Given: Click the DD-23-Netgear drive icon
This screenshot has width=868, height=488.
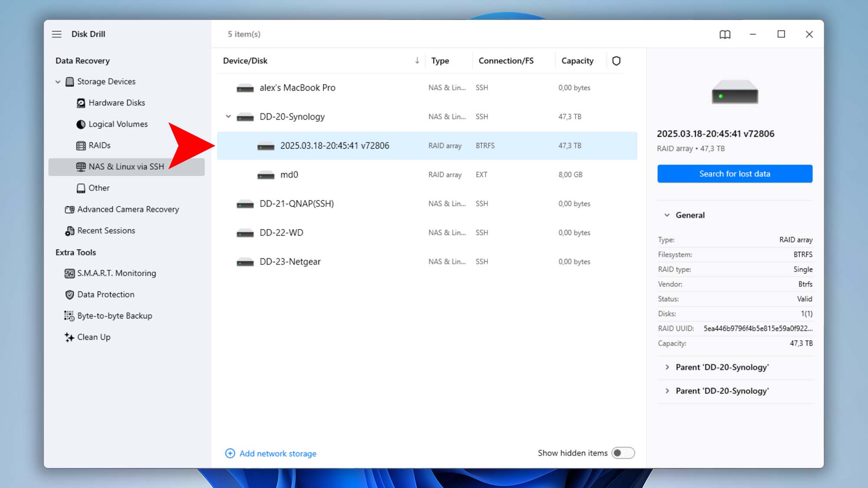Looking at the screenshot, I should (x=245, y=262).
